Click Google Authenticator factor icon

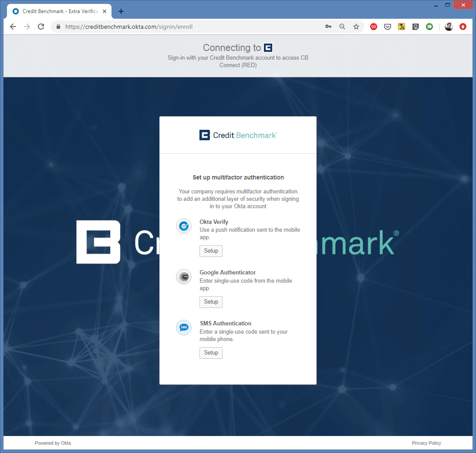184,277
